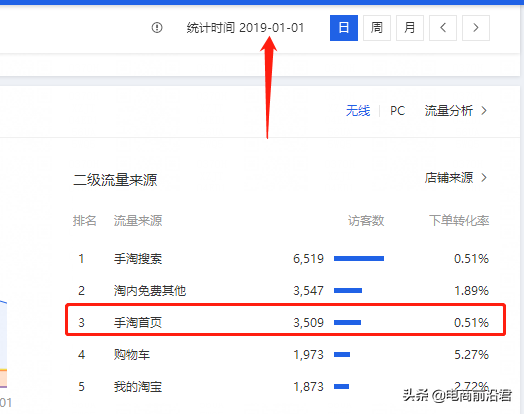Image resolution: width=524 pixels, height=414 pixels.
Task: Click conversion rate 1.89%
Action: [471, 290]
